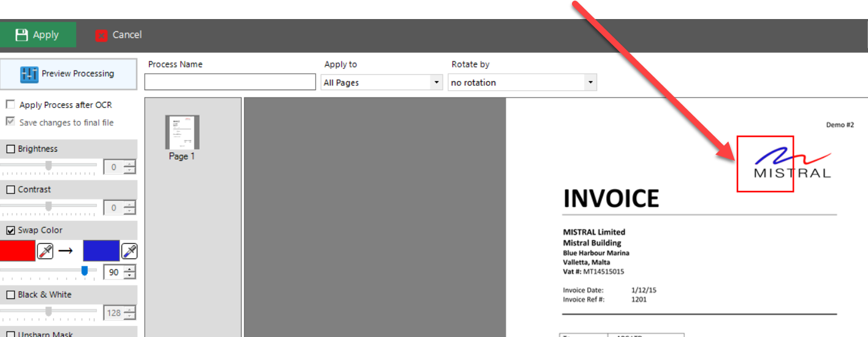Viewport: 868px width, 337px height.
Task: Click the Cancel button
Action: tap(119, 35)
